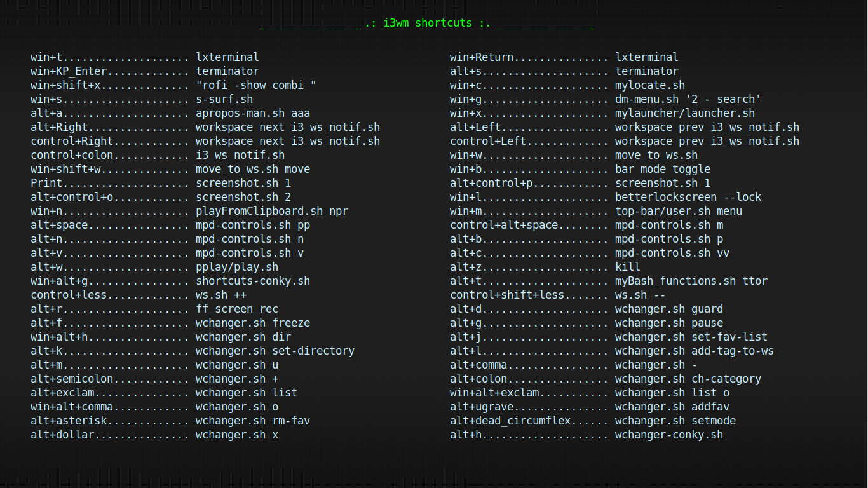The width and height of the screenshot is (868, 488).
Task: Select the 'win+alt+comma' key label
Action: 72,407
